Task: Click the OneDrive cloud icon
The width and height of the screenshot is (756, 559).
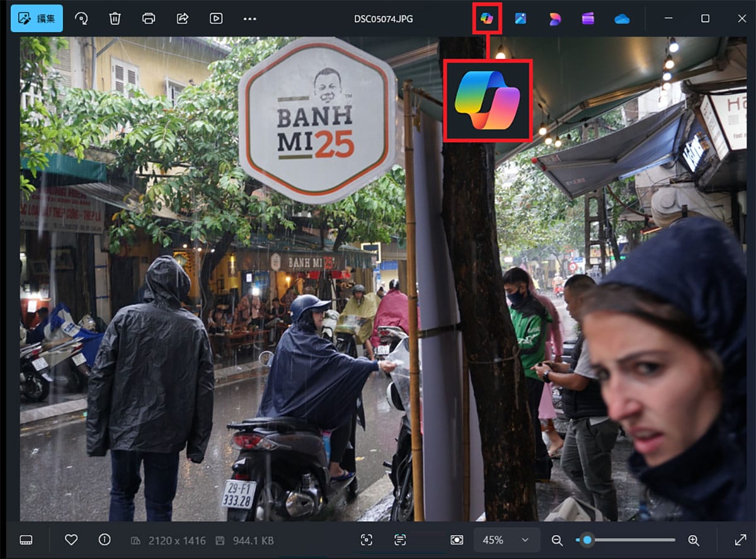Action: 621,18
